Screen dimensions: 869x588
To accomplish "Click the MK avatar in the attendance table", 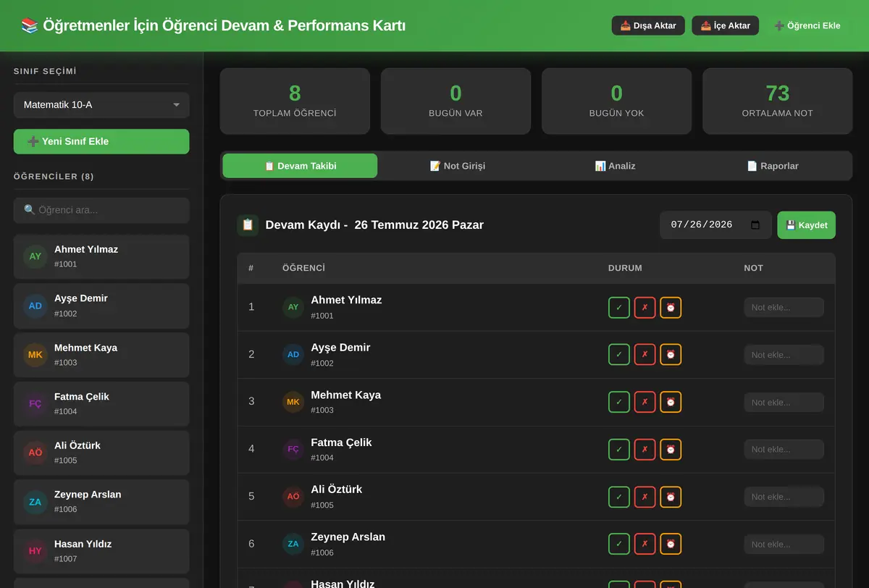I will click(x=293, y=402).
